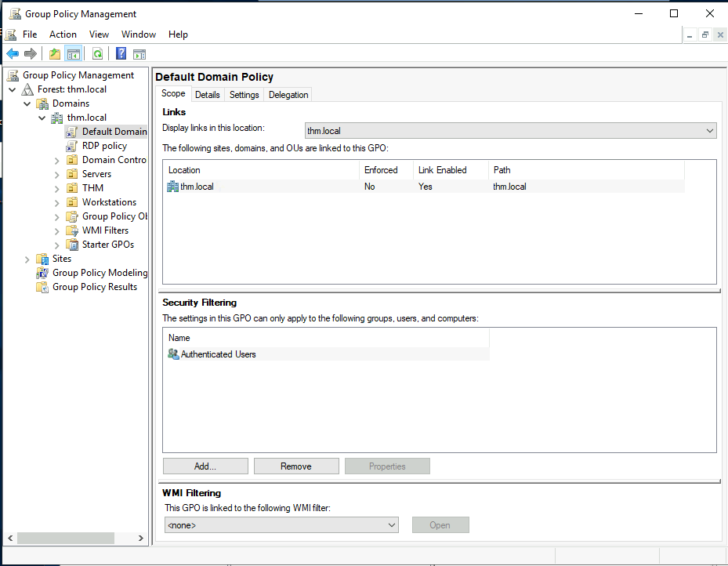This screenshot has height=566, width=728.
Task: Switch to the Delegation tab
Action: click(288, 95)
